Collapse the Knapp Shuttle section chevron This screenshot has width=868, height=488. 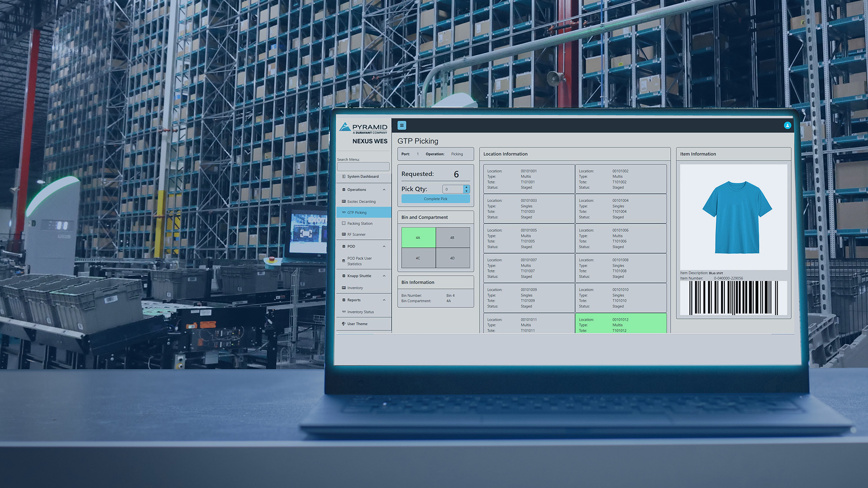tap(384, 276)
